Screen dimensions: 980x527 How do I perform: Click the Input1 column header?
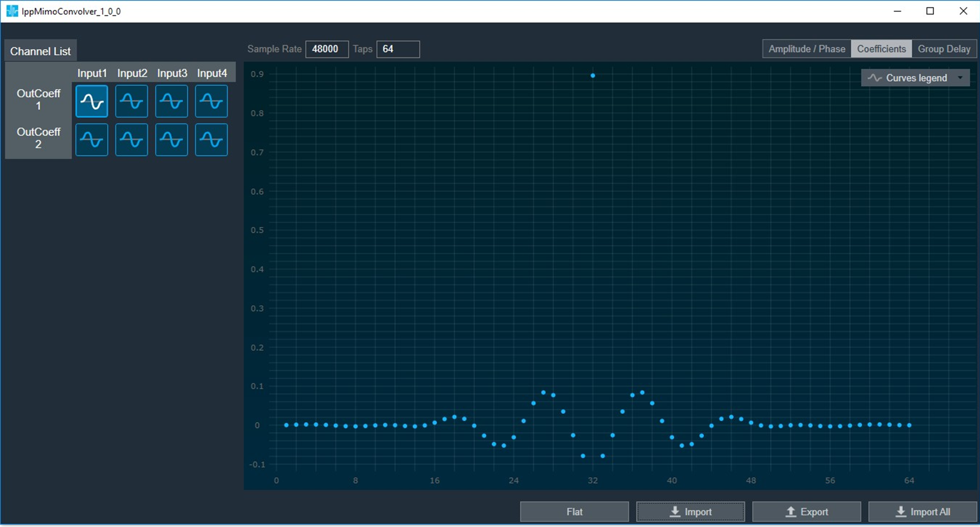click(x=92, y=73)
